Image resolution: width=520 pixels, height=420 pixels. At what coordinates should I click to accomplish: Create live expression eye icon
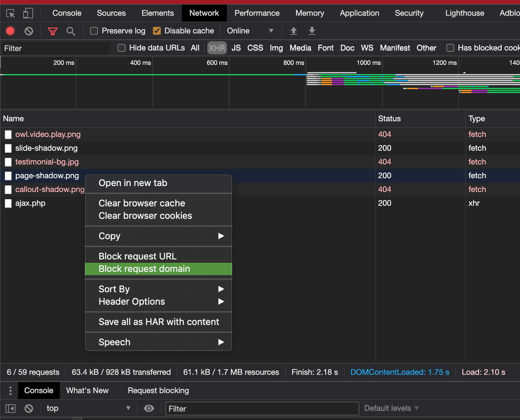click(149, 408)
